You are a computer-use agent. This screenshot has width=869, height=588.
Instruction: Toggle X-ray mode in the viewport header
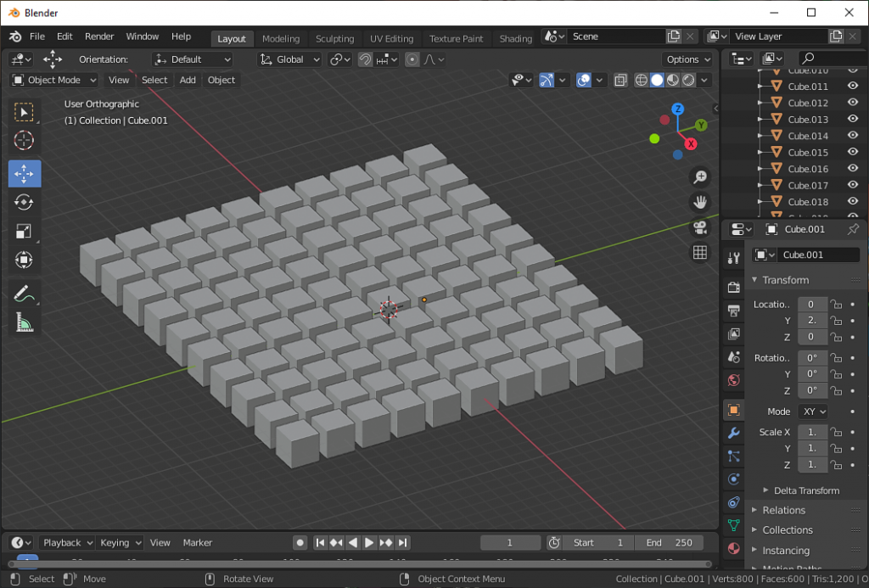[x=620, y=80]
